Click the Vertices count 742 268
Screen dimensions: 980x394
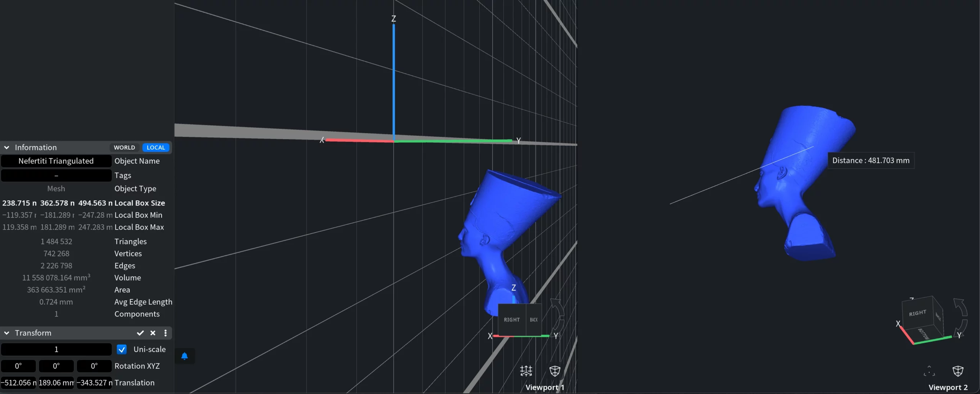(x=56, y=254)
